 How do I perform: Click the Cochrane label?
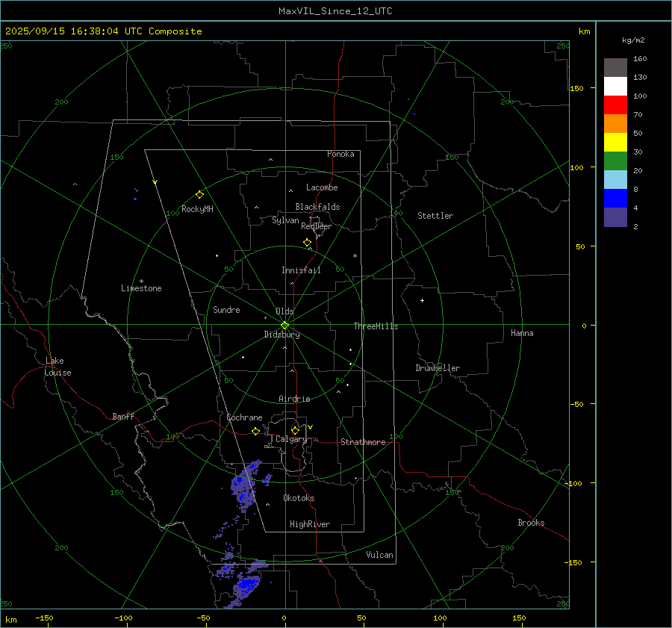pos(244,417)
